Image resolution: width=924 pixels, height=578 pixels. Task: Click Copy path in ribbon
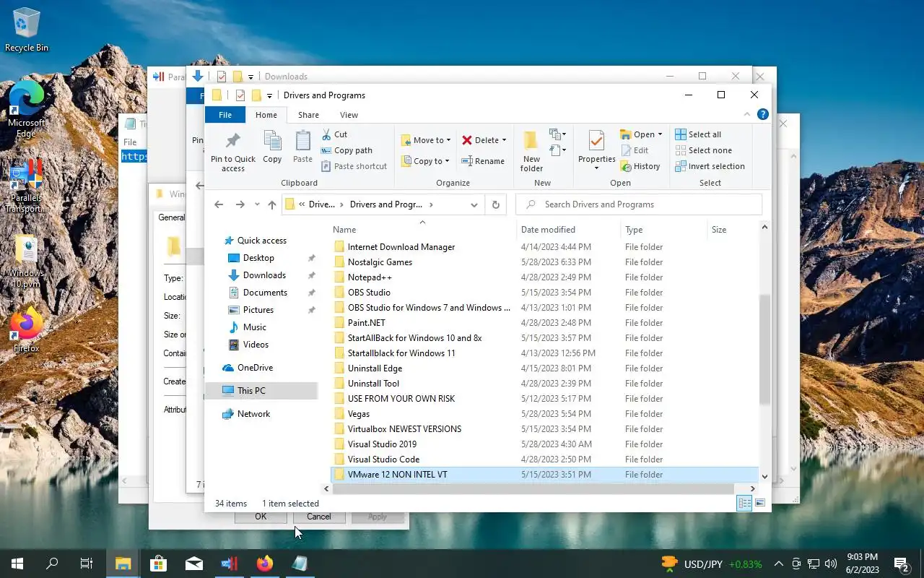(346, 150)
